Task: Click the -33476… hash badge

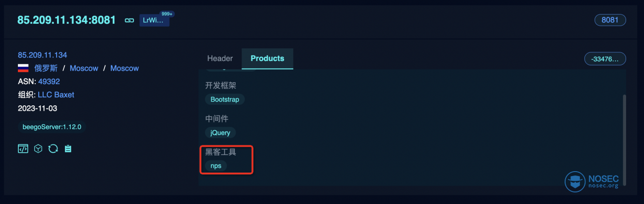Action: pos(605,59)
